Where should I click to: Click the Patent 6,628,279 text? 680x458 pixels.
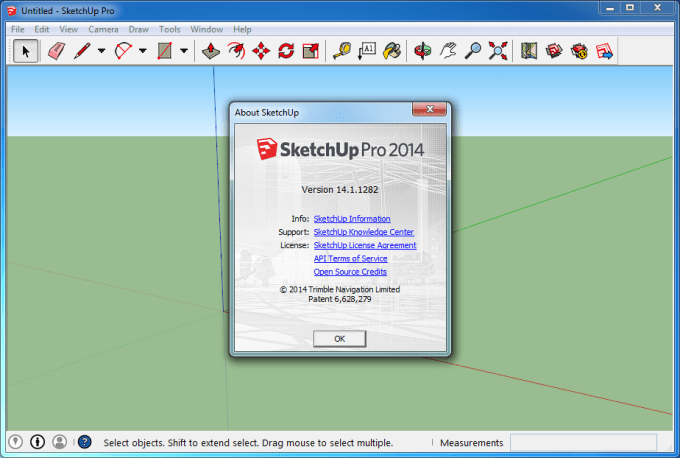pos(340,299)
